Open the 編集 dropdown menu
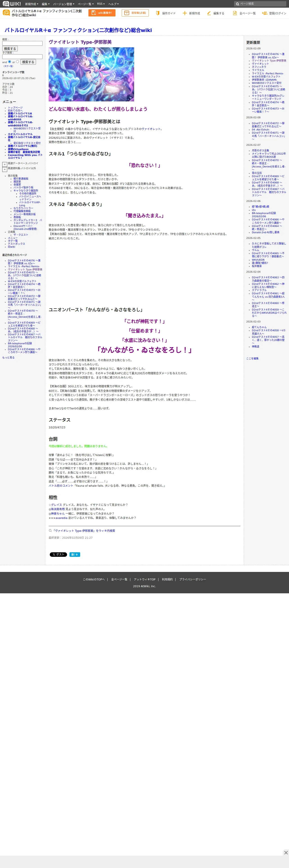The image size is (289, 868). (x=45, y=4)
